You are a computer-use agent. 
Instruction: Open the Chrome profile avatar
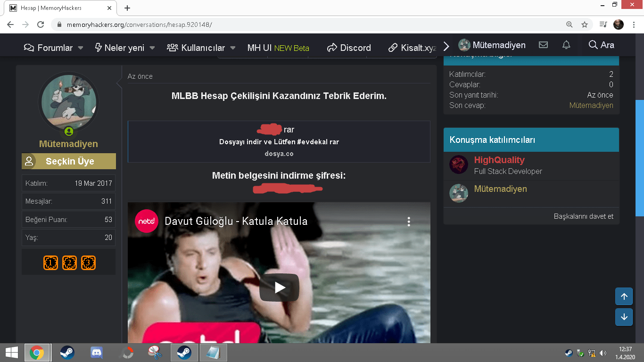619,25
